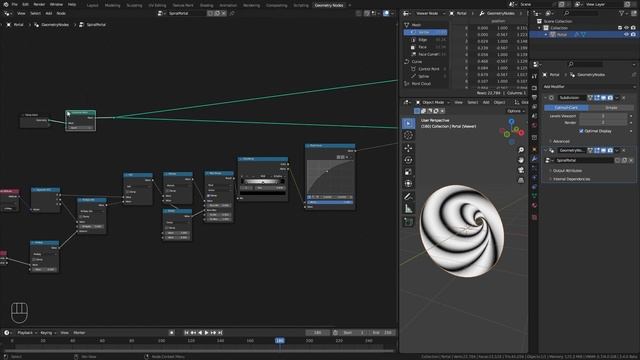
Task: Collapse the Subdivision modifier panel
Action: coord(546,98)
